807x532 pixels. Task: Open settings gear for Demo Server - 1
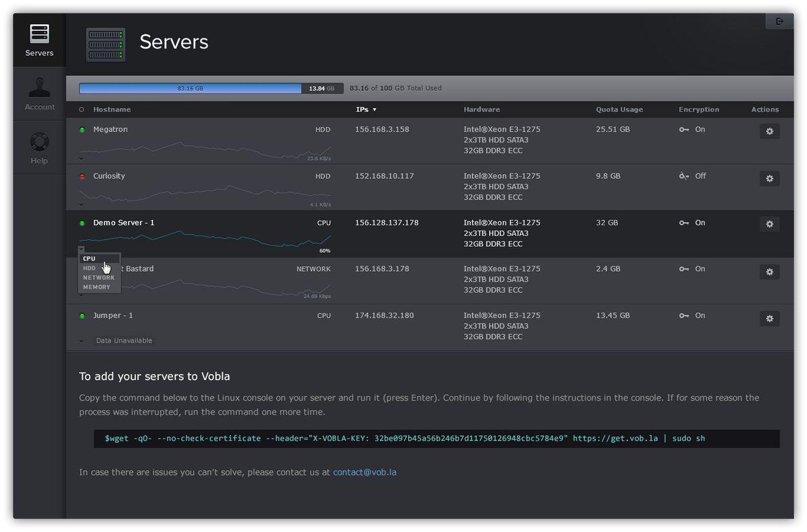coord(769,224)
